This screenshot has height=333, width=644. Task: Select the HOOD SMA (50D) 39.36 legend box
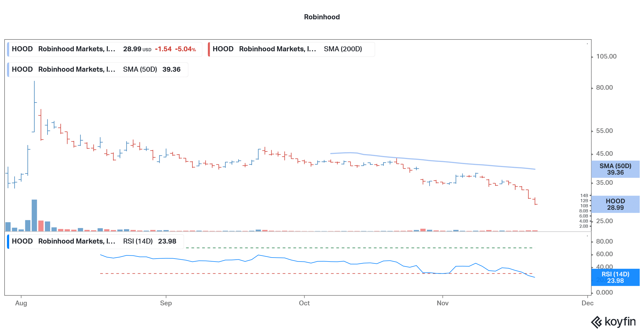pos(98,70)
